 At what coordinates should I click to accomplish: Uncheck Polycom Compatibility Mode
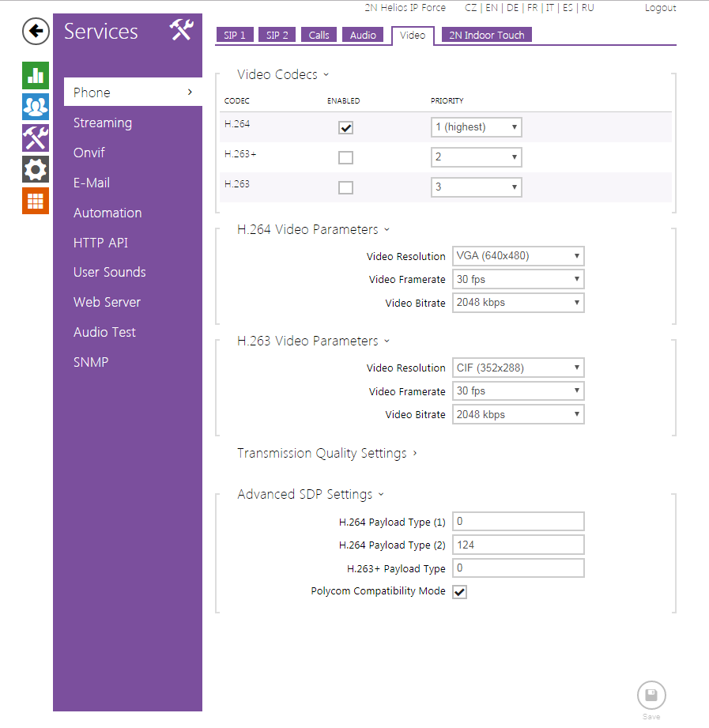[459, 592]
